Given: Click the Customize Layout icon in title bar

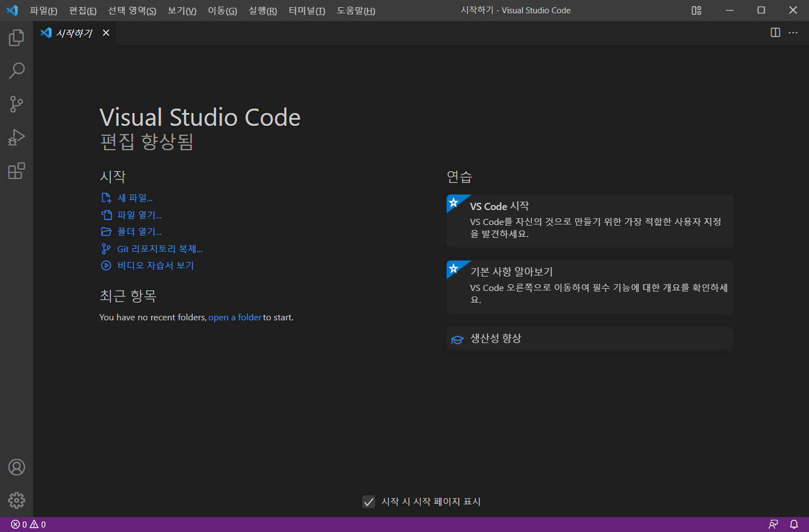Looking at the screenshot, I should click(697, 10).
